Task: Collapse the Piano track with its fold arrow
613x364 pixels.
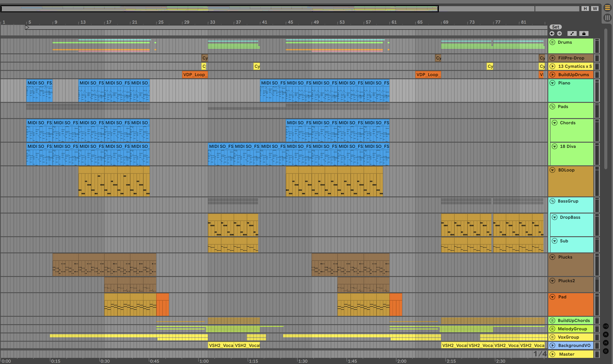Action: point(552,83)
